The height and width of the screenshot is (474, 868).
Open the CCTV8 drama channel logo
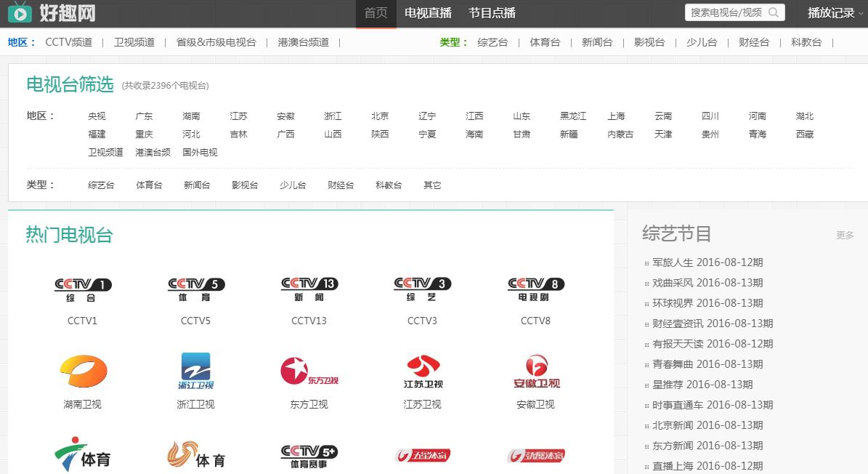coord(535,289)
